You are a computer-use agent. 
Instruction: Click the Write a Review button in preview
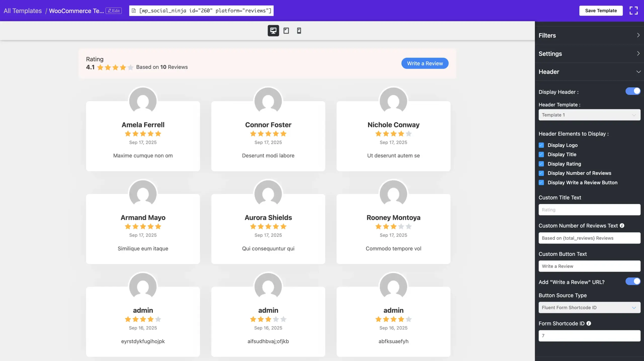pos(425,63)
